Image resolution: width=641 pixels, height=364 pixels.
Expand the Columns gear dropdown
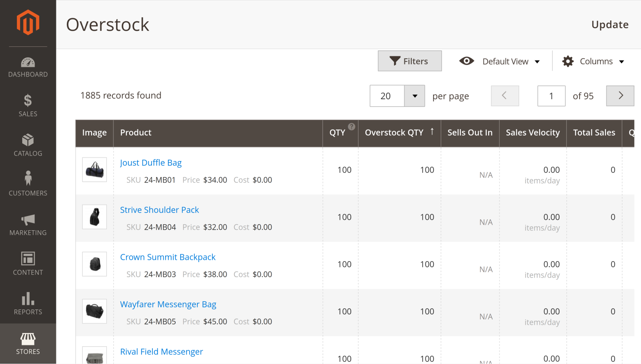point(593,61)
